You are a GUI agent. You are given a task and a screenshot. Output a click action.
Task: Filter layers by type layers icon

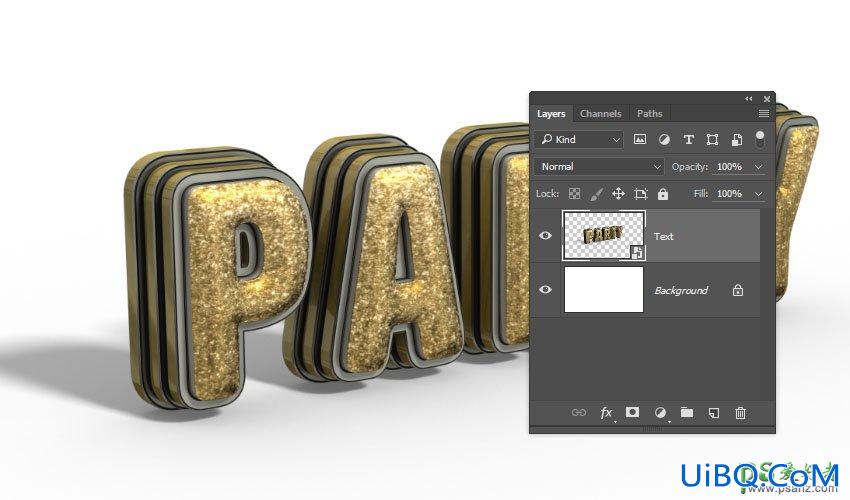688,139
